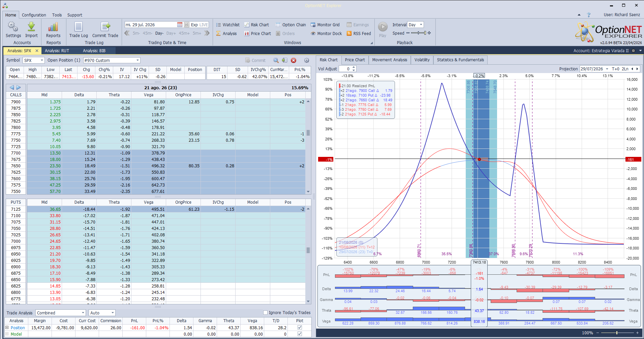Toggle the Model row Plot checkbox
This screenshot has height=339, width=644.
[x=300, y=334]
